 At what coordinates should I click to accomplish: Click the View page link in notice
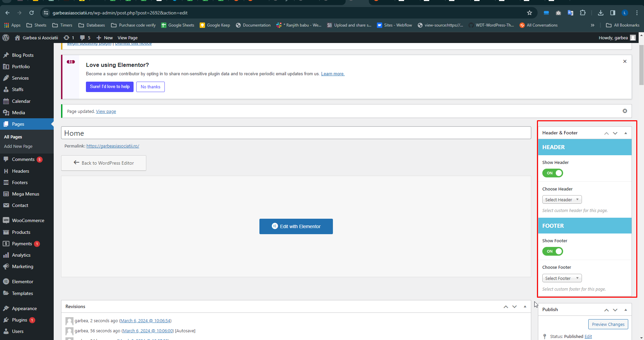pos(106,112)
